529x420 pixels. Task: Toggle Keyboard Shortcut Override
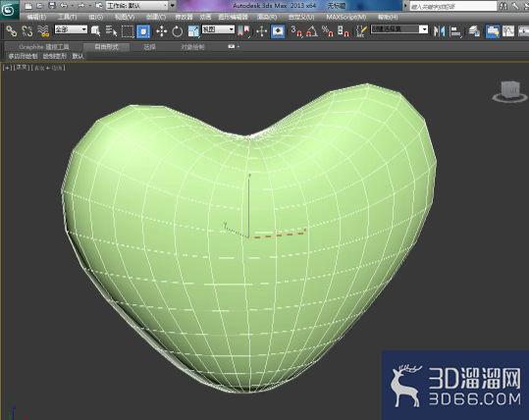tap(278, 31)
